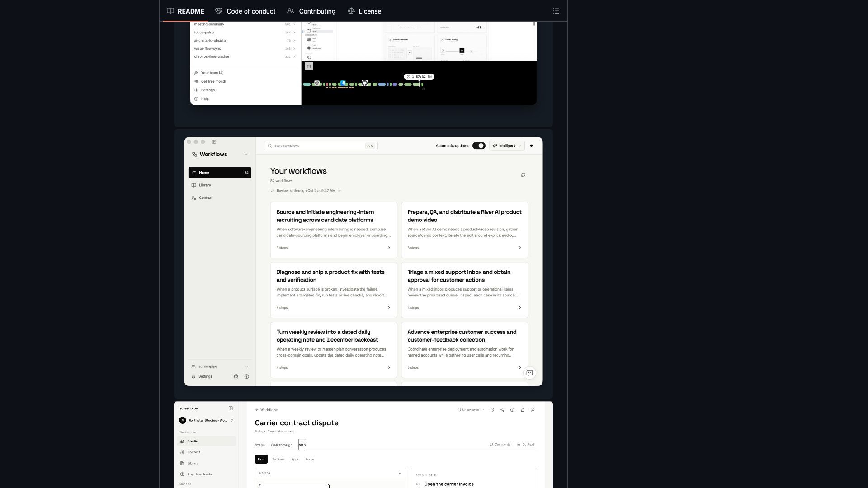This screenshot has height=488, width=868.
Task: Expand the meeting-summary row chevron
Action: coord(294,24)
